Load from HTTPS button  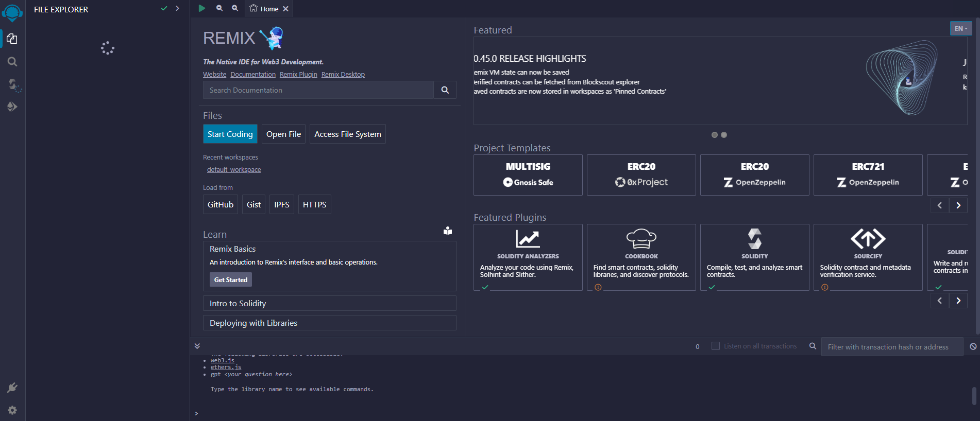coord(315,204)
